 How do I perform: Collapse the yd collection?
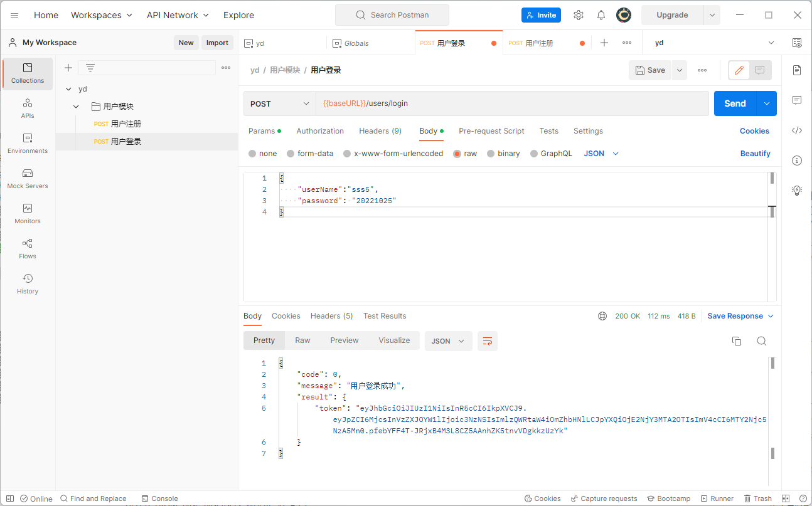(x=68, y=89)
